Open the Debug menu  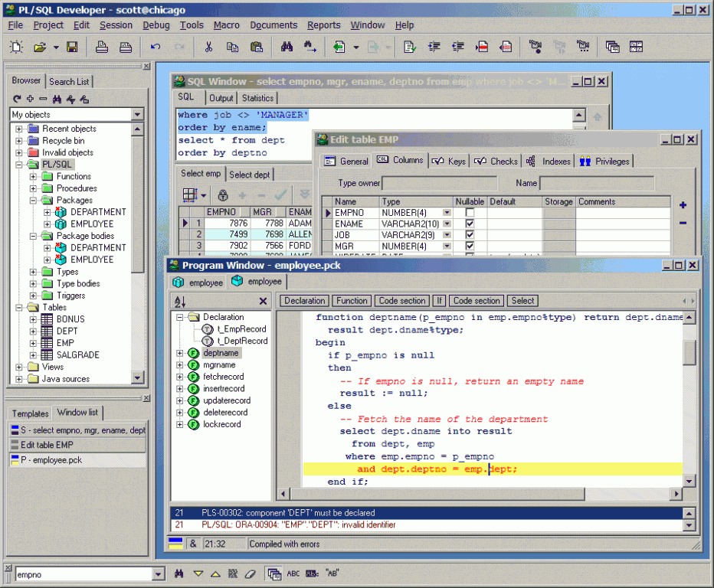click(x=156, y=25)
